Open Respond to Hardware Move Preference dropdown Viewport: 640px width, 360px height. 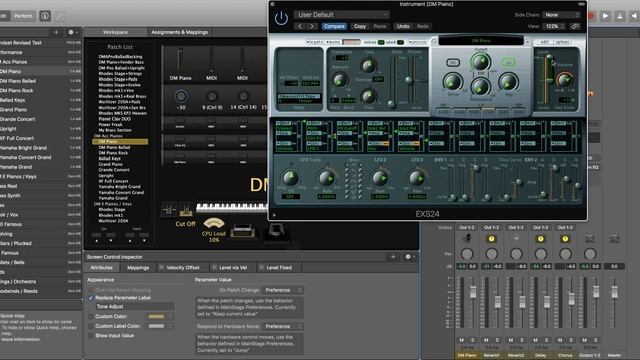[x=282, y=327]
